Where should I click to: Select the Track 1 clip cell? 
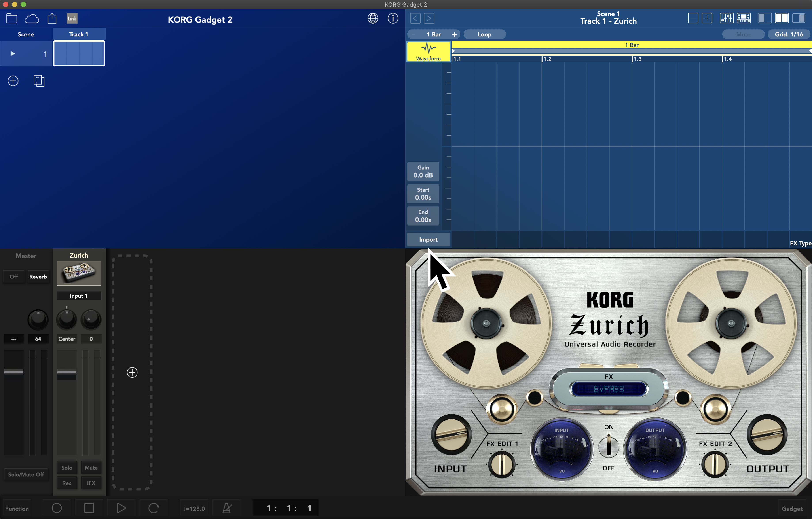[79, 54]
